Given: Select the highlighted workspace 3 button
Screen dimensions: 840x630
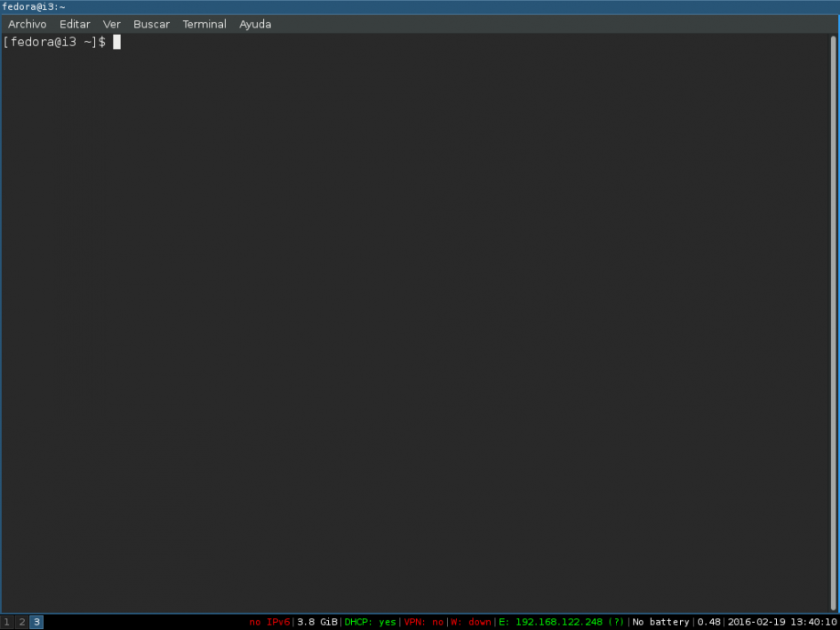Looking at the screenshot, I should click(x=36, y=622).
